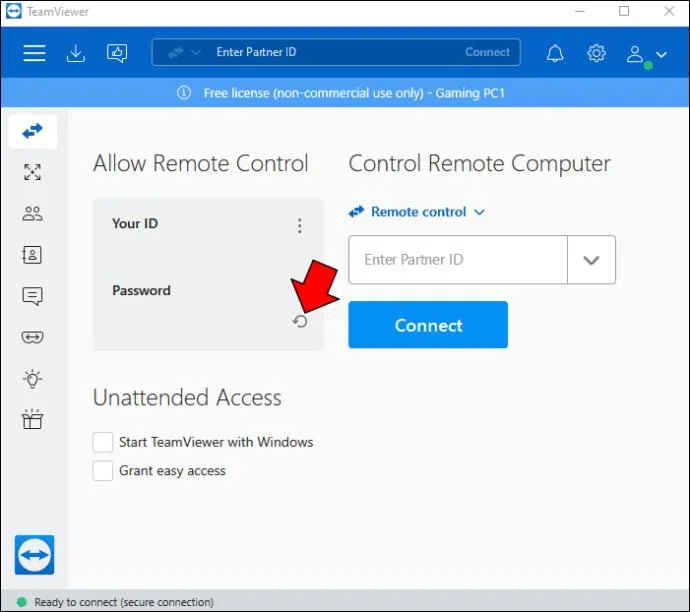Click the TeamViewer title bar icon
The height and width of the screenshot is (612, 690).
(x=14, y=11)
